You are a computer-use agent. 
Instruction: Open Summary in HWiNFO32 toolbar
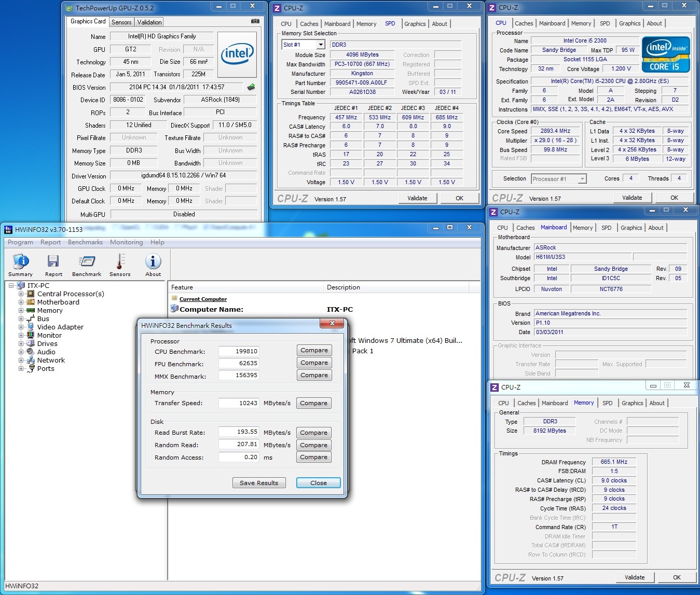(21, 265)
